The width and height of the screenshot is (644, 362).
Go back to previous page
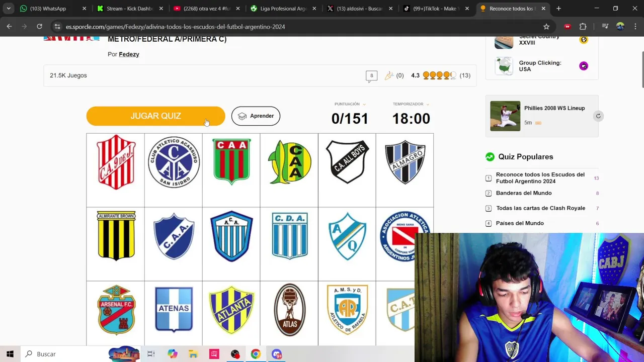pyautogui.click(x=9, y=27)
